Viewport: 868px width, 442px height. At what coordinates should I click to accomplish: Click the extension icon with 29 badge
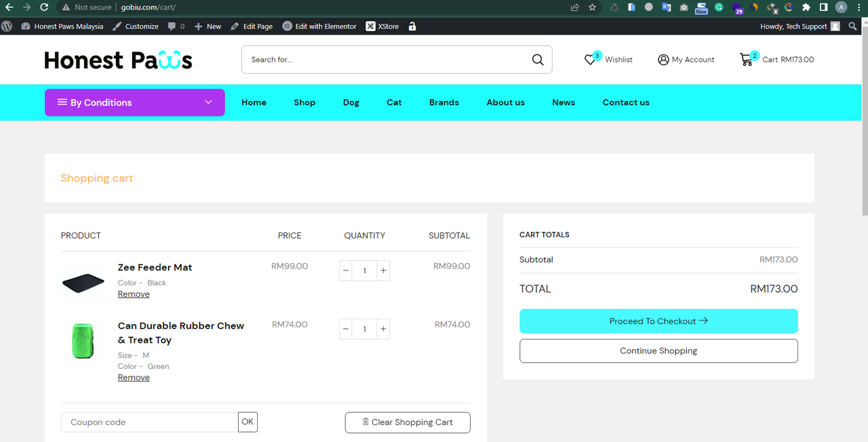point(738,7)
